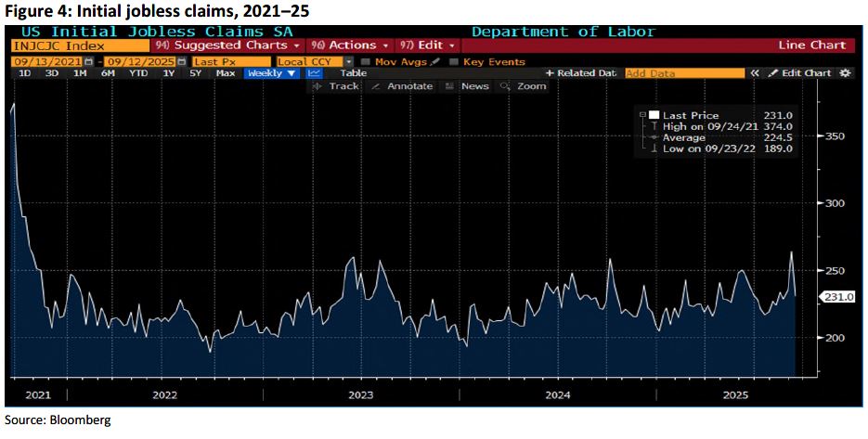Click the line chart type icon
Image resolution: width=868 pixels, height=439 pixels.
[314, 73]
